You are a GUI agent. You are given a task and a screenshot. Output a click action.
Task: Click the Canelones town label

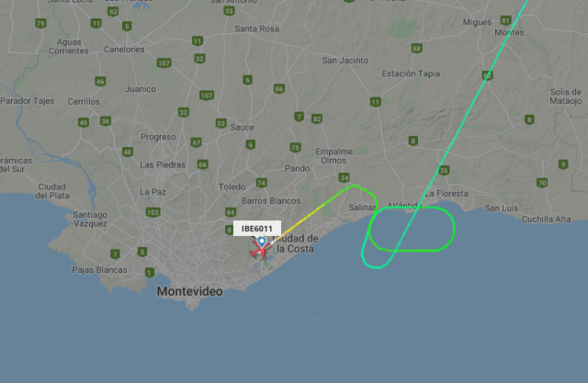coord(124,50)
